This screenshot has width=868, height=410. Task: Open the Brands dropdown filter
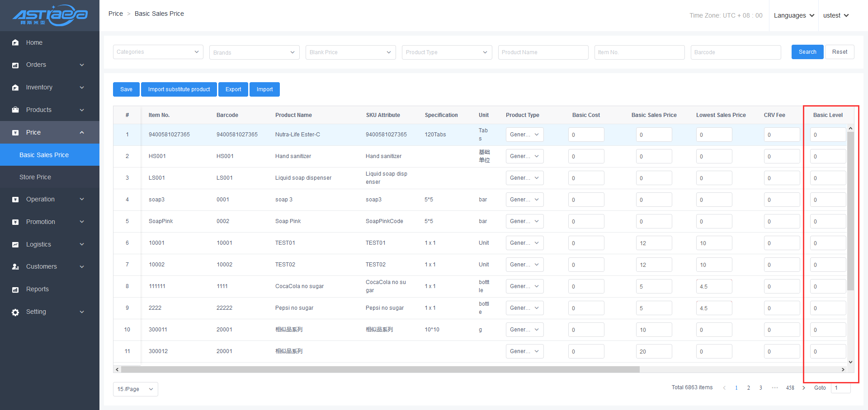tap(254, 52)
